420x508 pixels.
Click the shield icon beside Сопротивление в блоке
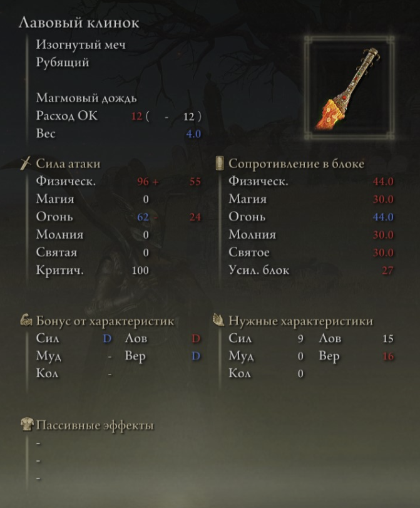pyautogui.click(x=220, y=163)
